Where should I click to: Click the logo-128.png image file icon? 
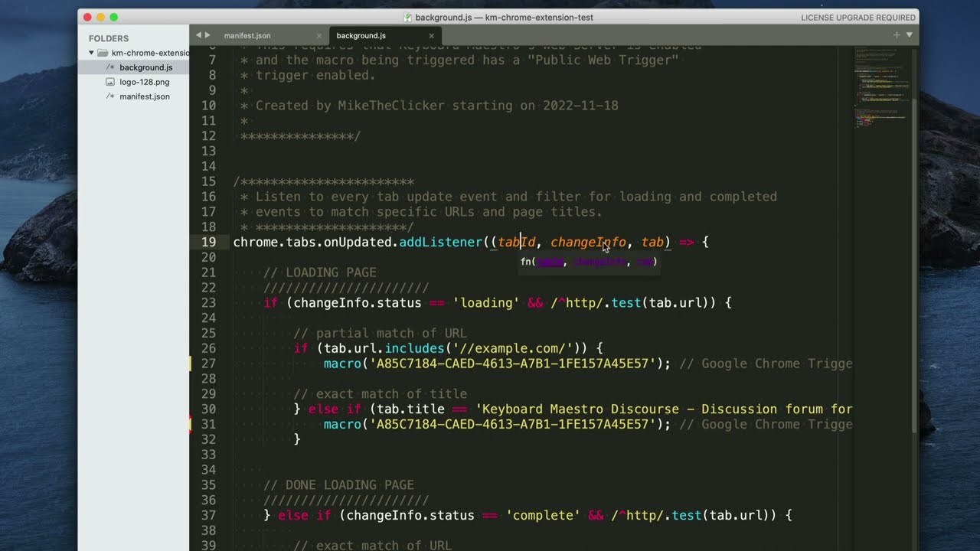110,82
